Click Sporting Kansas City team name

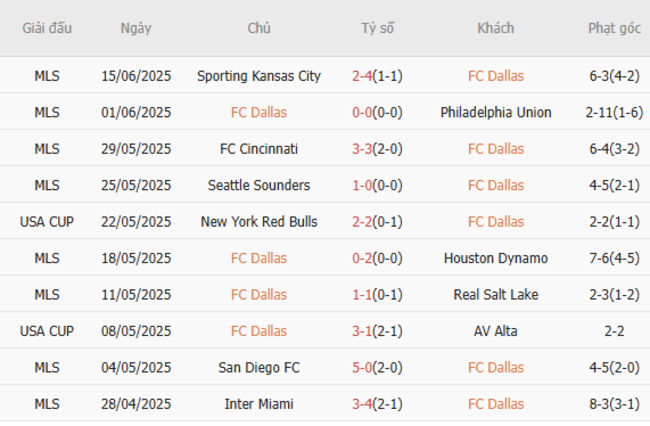click(x=259, y=76)
